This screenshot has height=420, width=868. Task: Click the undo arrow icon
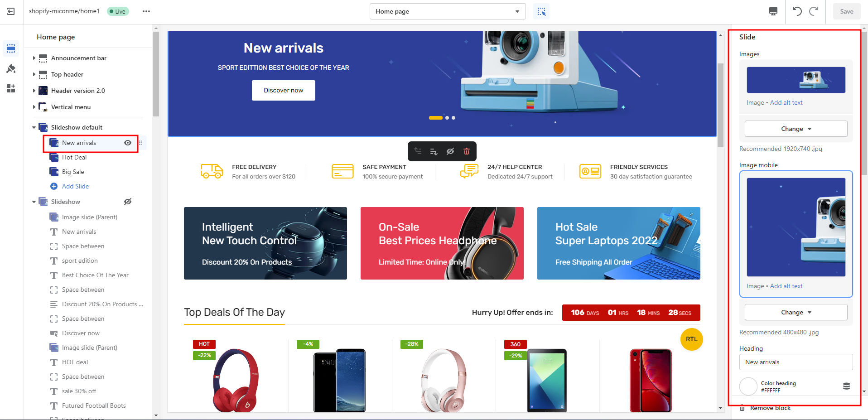(x=797, y=11)
